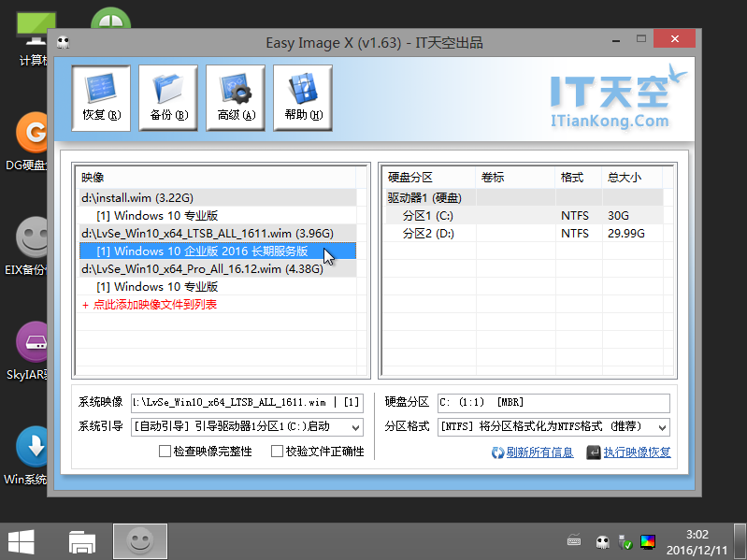The height and width of the screenshot is (560, 747).
Task: Click the 硬盘分区 column header
Action: [x=430, y=178]
